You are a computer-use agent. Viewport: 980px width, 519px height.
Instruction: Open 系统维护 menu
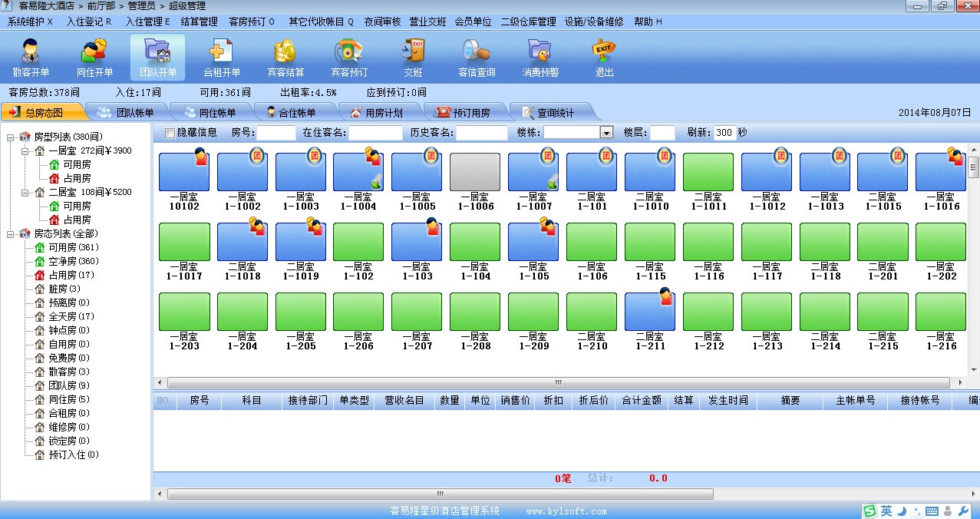pos(31,21)
